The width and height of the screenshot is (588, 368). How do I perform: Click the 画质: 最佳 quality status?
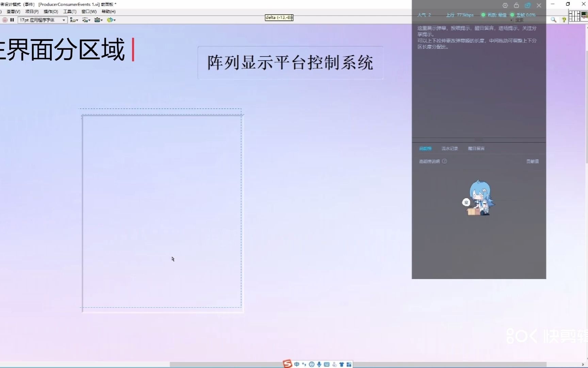[494, 15]
